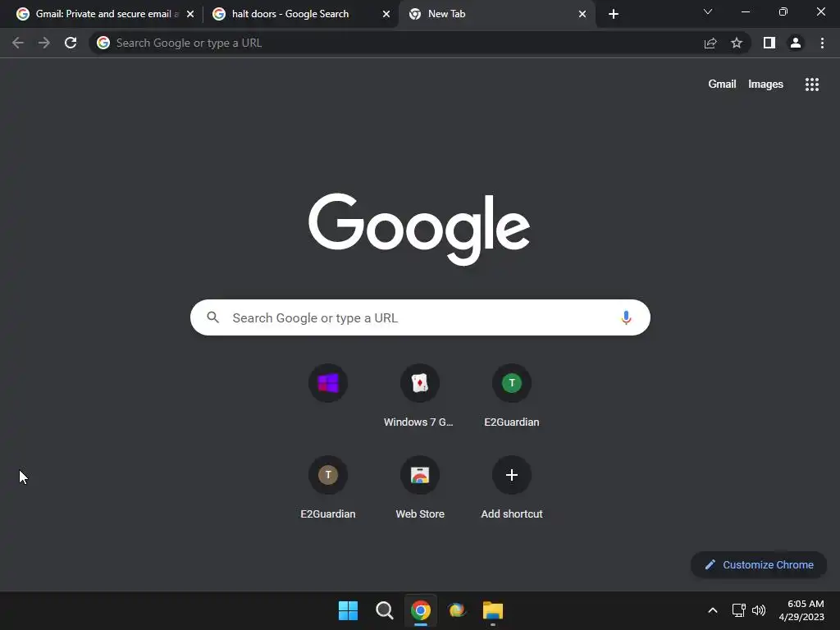Viewport: 840px width, 630px height.
Task: Click the share page icon in address bar
Action: coord(710,43)
